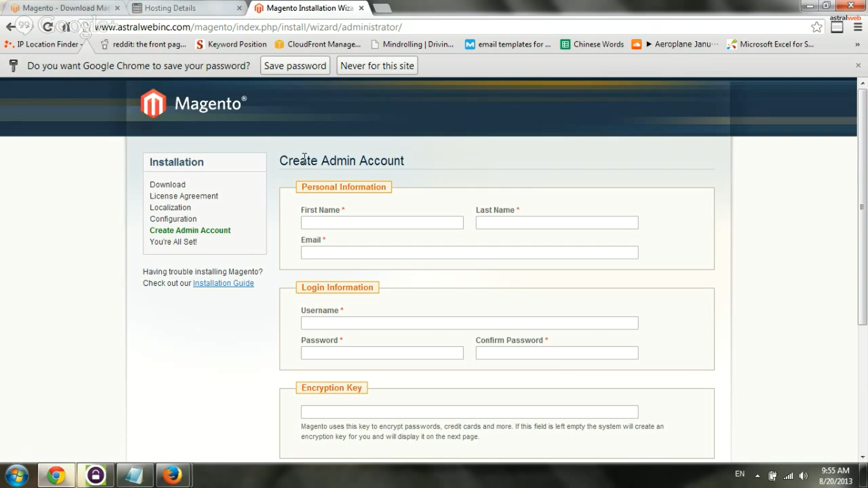Select the Magento Installation Wizard tab
Viewport: 868px width, 488px height.
(x=309, y=8)
